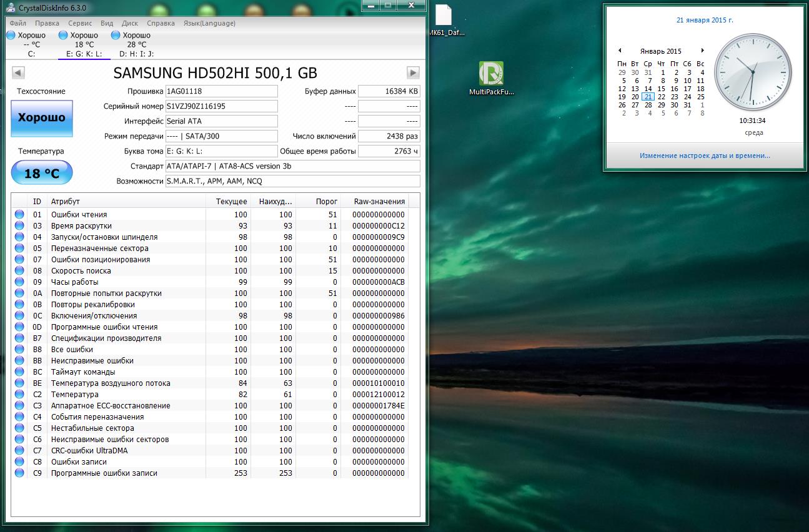809x532 pixels.
Task: Open Изменение настроек даты и времени link
Action: tap(705, 155)
